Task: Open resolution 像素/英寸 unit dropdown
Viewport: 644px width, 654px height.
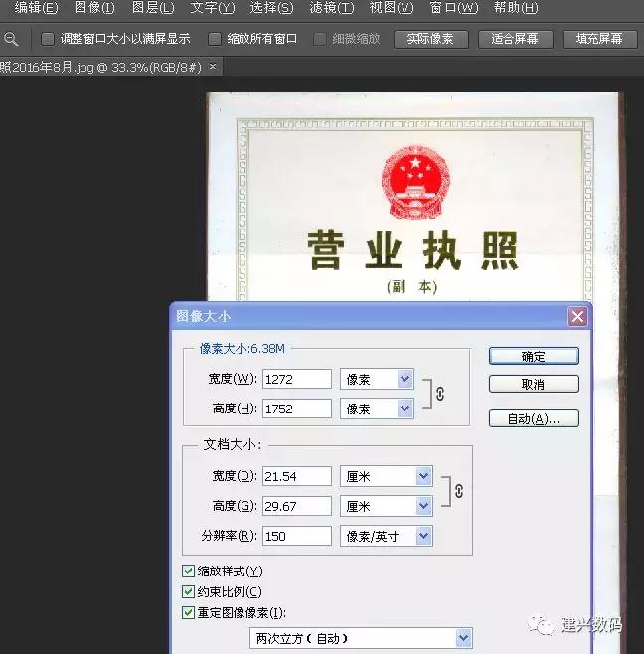Action: point(387,536)
